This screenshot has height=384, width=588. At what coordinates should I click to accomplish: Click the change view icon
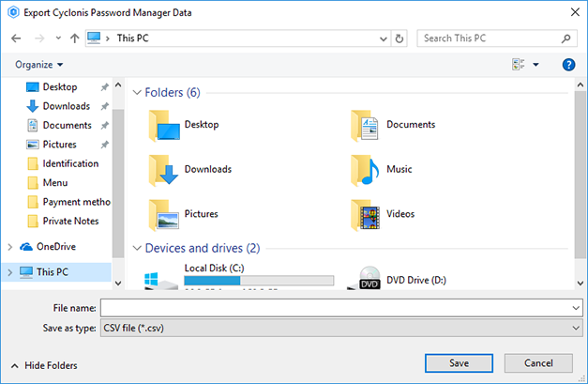(x=519, y=65)
